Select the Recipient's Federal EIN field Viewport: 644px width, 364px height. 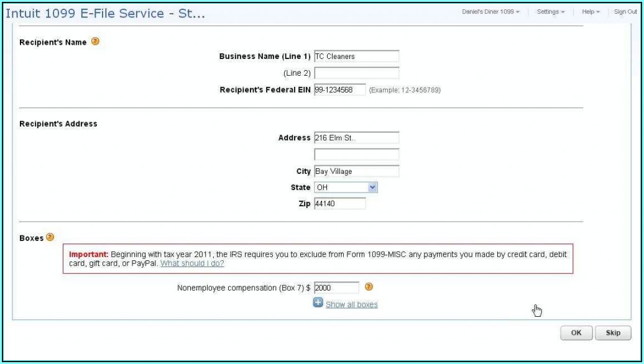[x=339, y=90]
